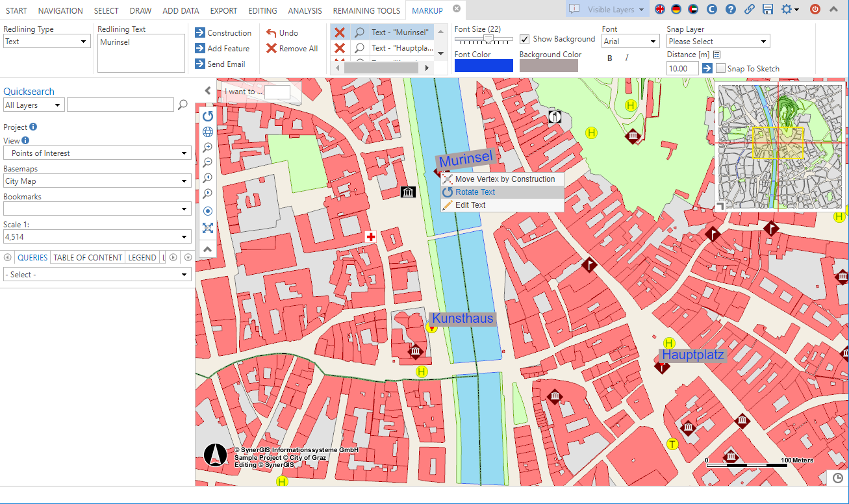Open the Basemaps dropdown

coord(97,181)
